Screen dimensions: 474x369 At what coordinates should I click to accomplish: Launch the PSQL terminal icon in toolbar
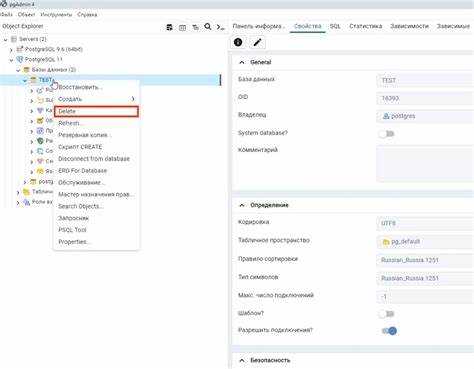point(220,27)
